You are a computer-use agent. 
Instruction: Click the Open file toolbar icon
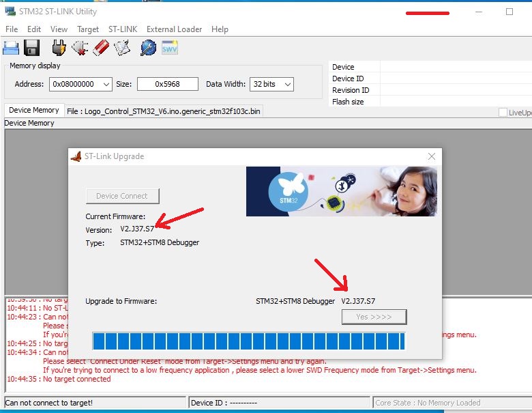tap(11, 48)
